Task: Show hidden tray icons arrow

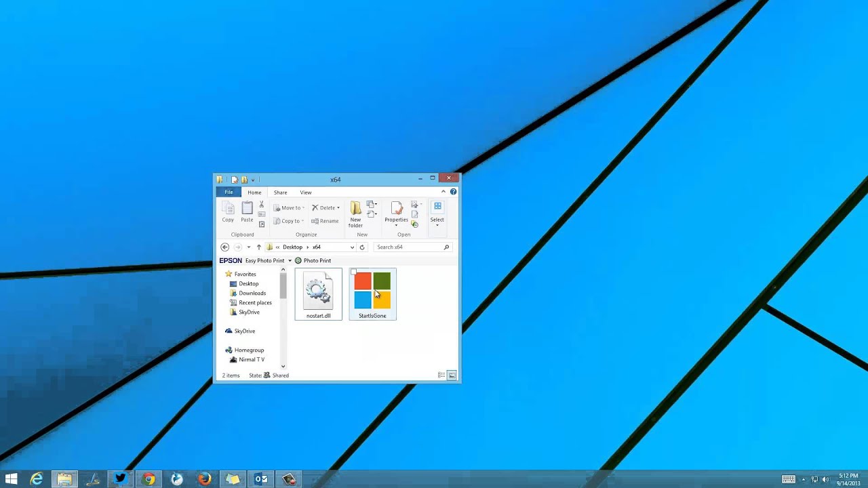Action: [x=804, y=479]
